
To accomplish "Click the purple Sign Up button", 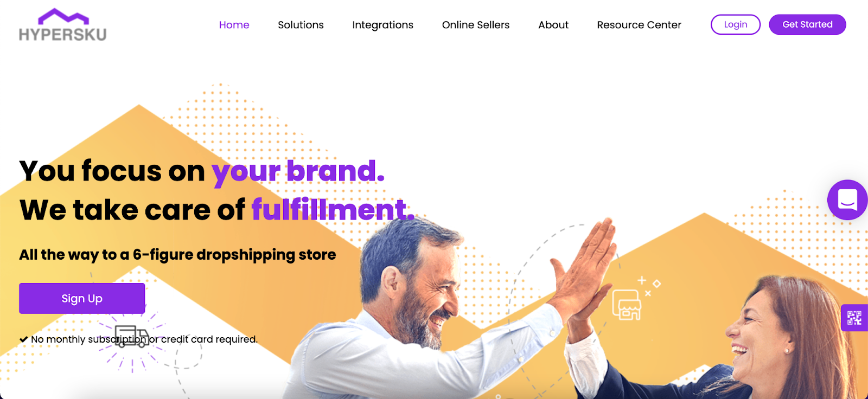I will [82, 298].
